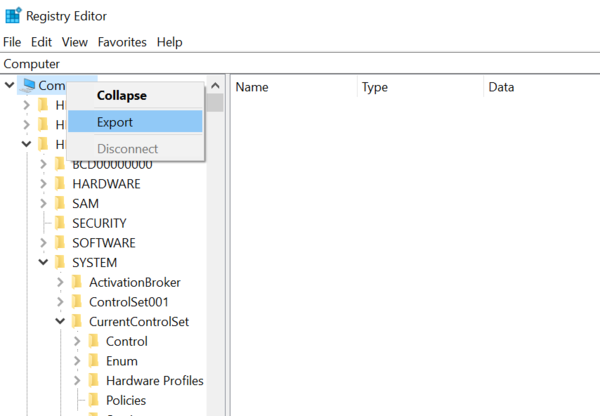
Task: Expand the Hardware Profiles subkey
Action: point(77,380)
